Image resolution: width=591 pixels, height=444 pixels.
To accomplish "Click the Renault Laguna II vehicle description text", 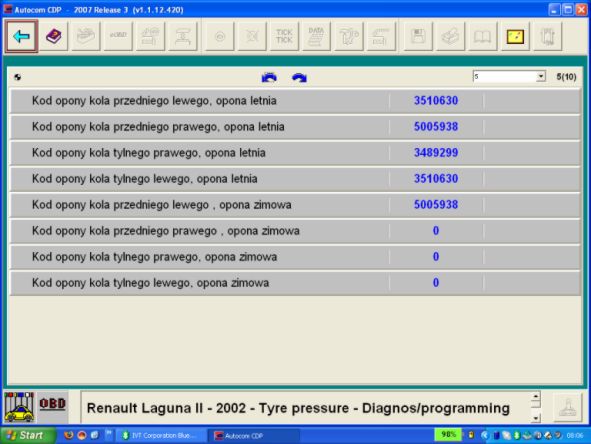I will pos(298,408).
